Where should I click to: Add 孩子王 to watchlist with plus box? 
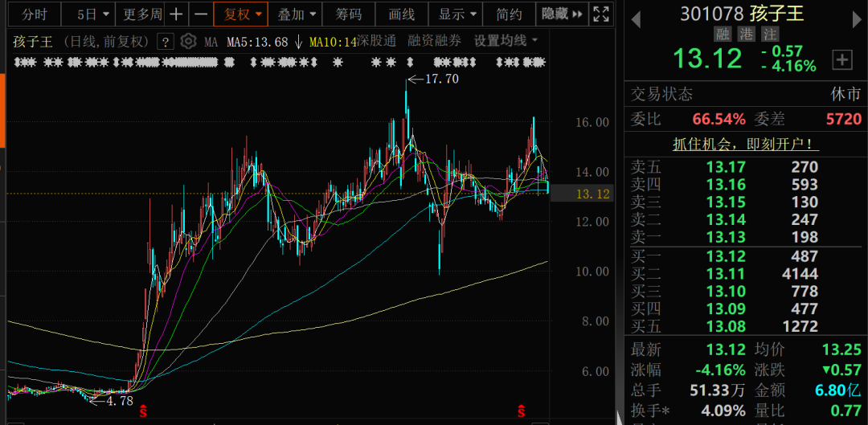[x=842, y=59]
